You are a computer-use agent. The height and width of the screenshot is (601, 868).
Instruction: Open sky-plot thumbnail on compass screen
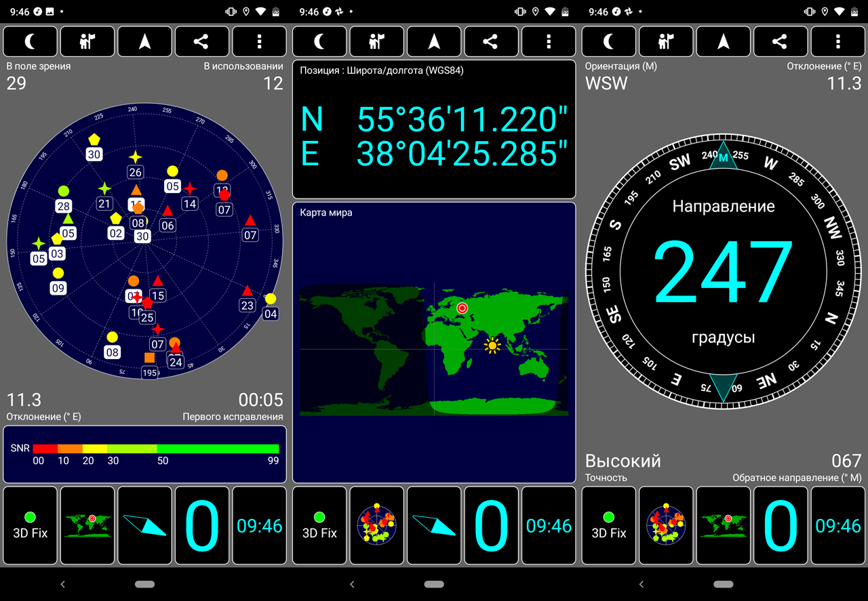666,525
